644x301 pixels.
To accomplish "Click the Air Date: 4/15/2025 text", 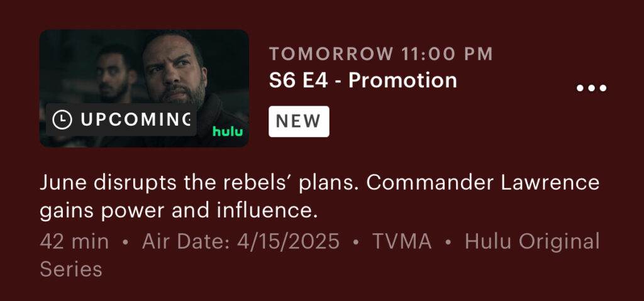I will (x=241, y=241).
